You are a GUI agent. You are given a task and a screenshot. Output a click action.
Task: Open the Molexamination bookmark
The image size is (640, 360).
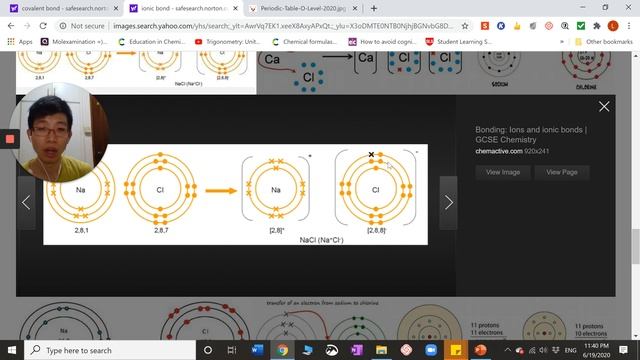(x=74, y=42)
